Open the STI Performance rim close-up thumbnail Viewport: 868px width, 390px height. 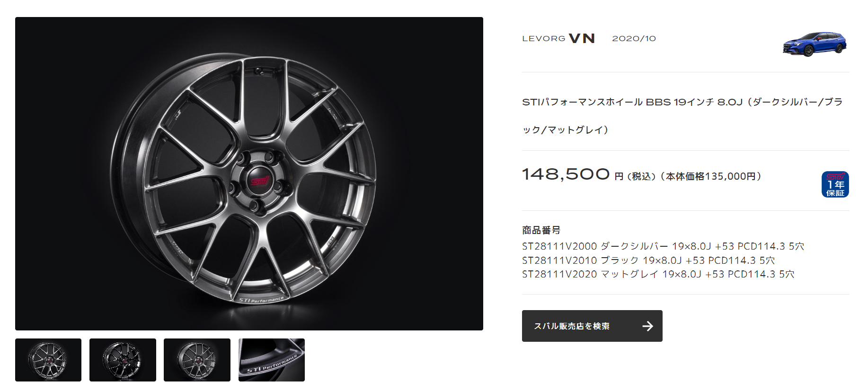point(272,360)
